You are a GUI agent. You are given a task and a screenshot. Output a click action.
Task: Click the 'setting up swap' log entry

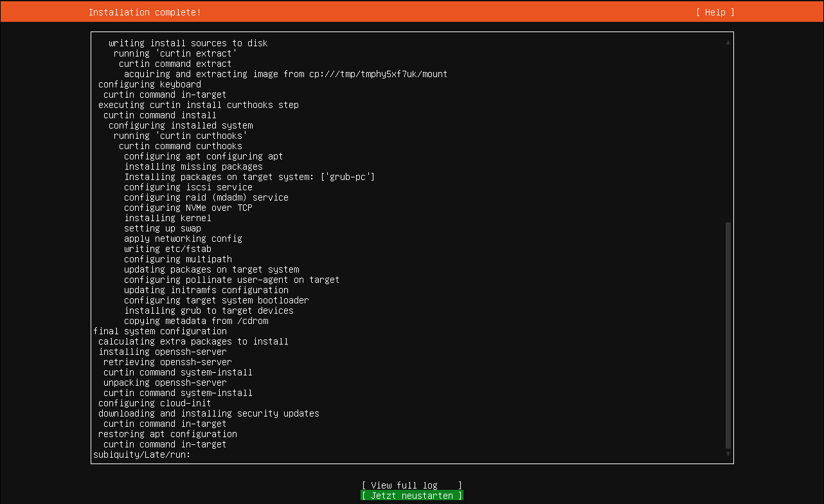(x=163, y=228)
